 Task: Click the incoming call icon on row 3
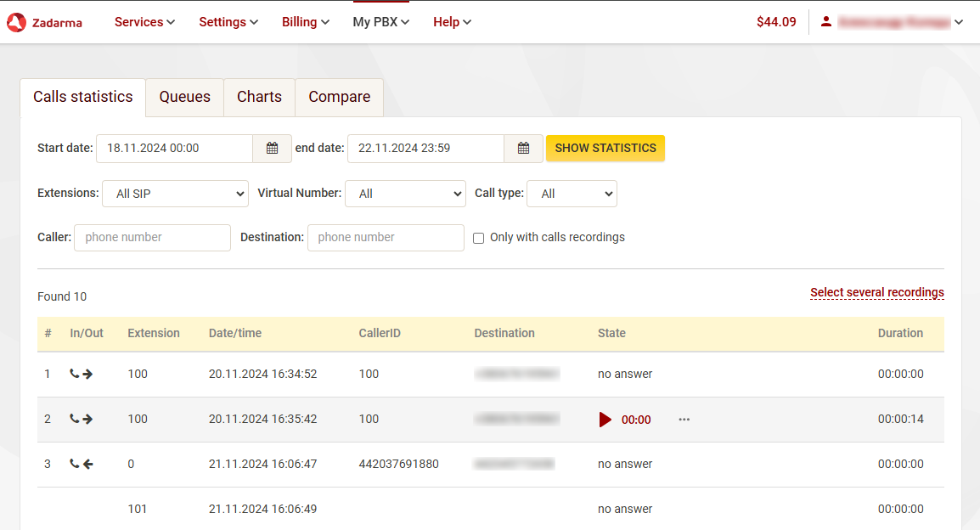coord(81,464)
